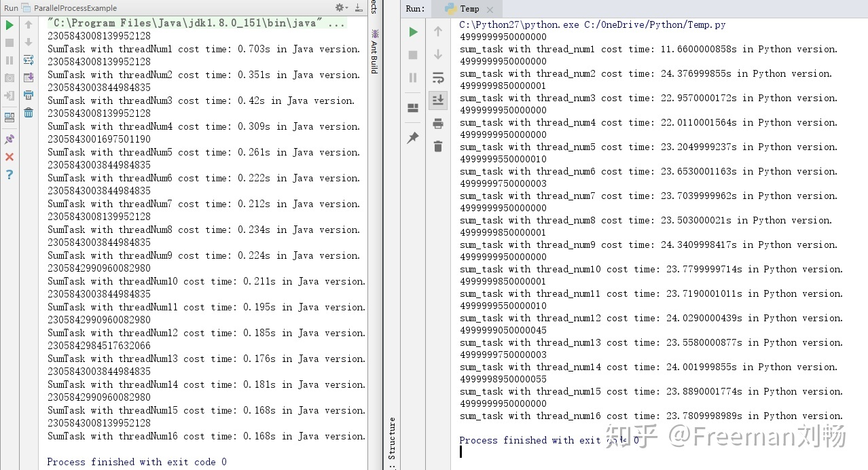Toggle scroll to end in Python console
The width and height of the screenshot is (868, 470).
(438, 101)
